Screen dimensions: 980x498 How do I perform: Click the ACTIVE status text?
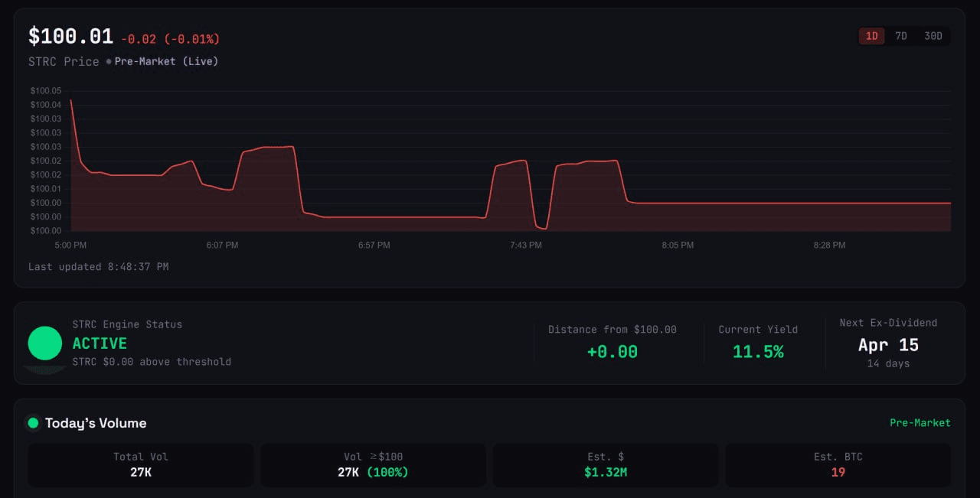[x=100, y=343]
